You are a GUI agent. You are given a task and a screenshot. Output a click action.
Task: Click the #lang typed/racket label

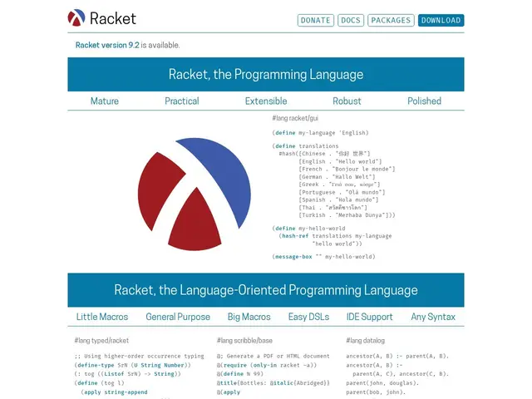point(101,340)
